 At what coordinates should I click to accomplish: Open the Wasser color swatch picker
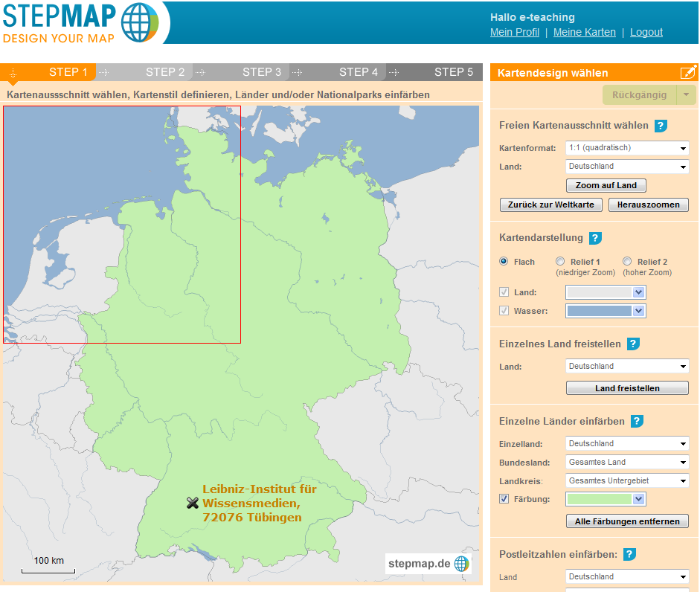point(606,311)
